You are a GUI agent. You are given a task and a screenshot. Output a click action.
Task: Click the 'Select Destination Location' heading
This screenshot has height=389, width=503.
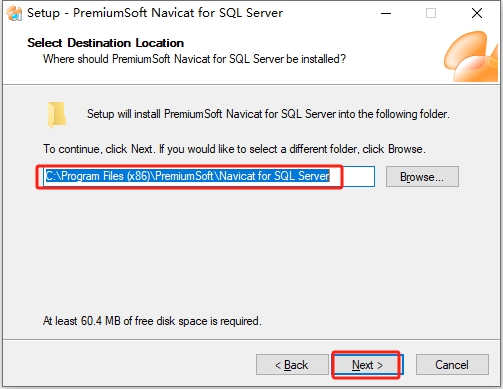105,43
